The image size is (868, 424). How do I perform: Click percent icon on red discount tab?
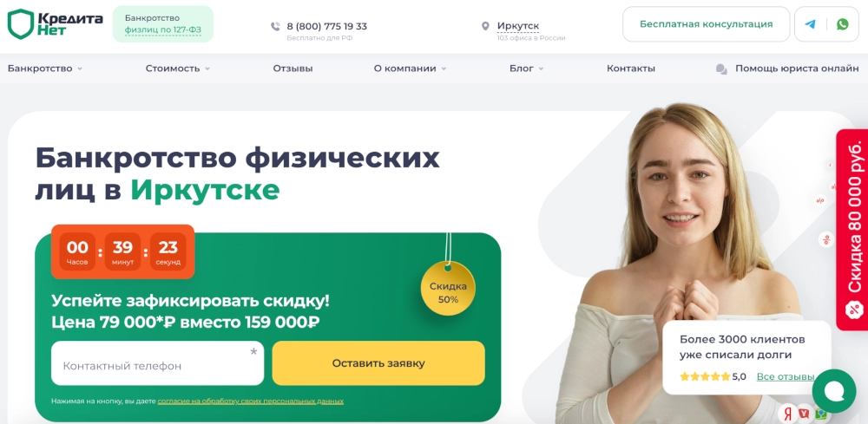coord(853,309)
